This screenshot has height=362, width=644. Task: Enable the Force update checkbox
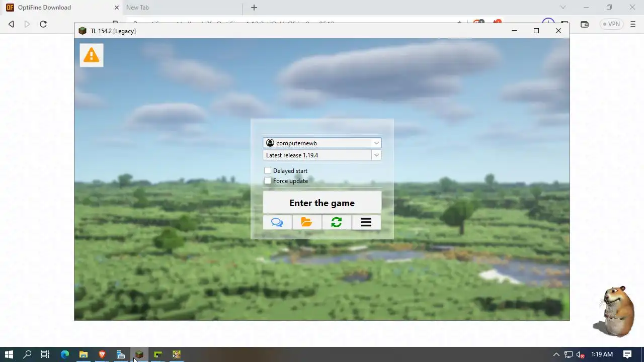point(268,180)
